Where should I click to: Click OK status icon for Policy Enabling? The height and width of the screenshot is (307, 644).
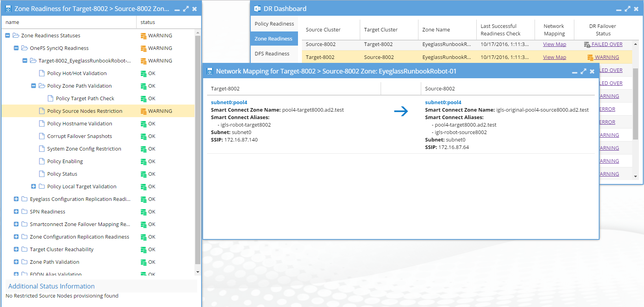pyautogui.click(x=144, y=162)
